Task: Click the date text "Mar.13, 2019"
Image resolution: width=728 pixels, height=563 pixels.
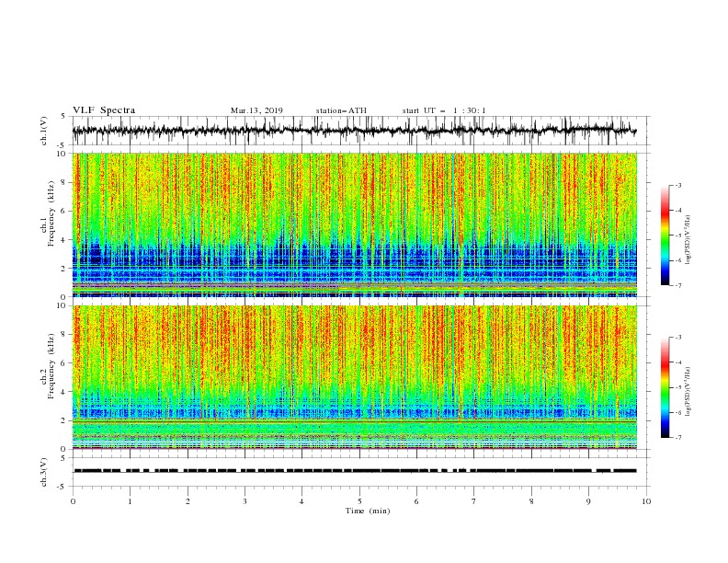Action: [x=256, y=110]
